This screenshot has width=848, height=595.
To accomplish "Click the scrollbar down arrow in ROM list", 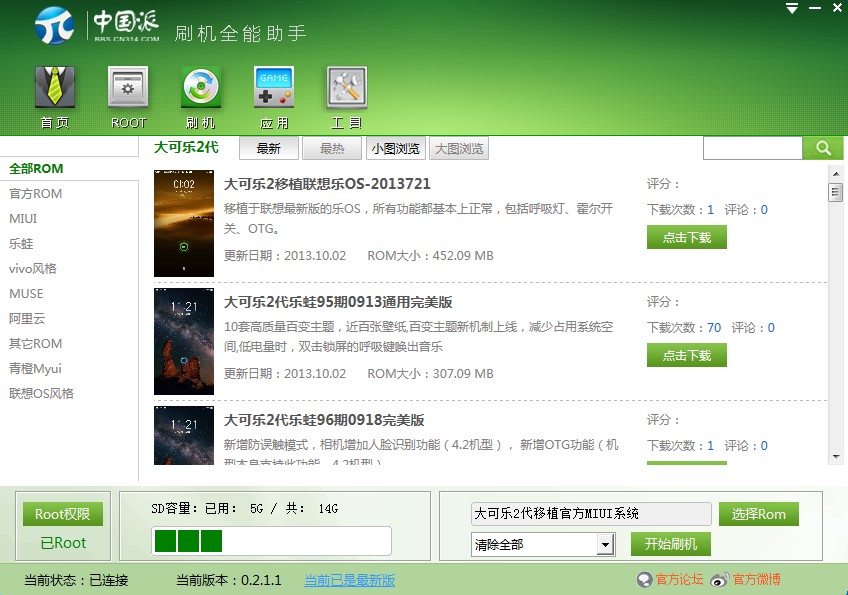I will pos(836,457).
